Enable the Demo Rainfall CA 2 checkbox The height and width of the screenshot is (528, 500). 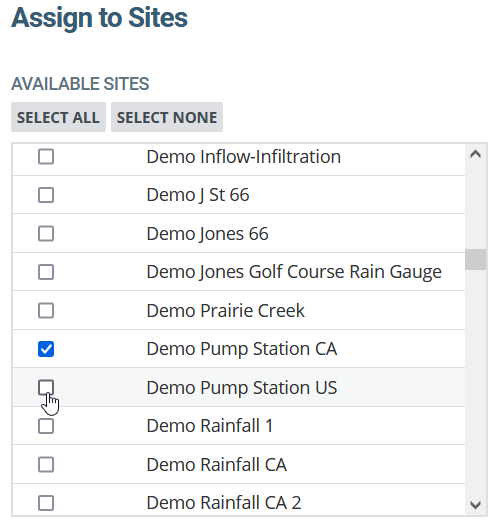46,503
